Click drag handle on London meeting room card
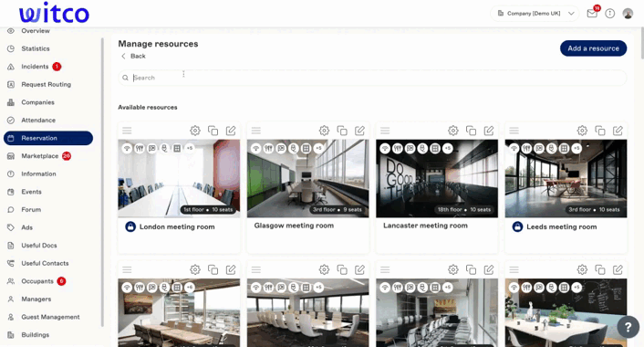Viewport: 644px width, 347px height. (x=127, y=131)
